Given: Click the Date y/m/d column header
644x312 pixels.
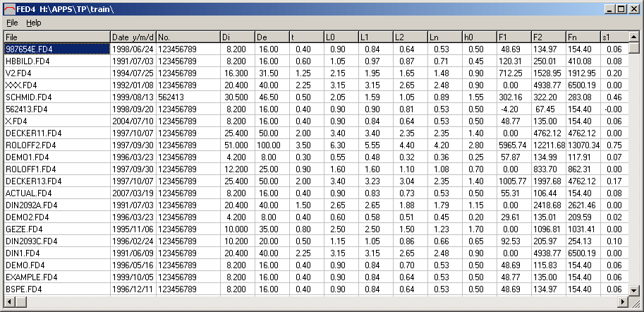Looking at the screenshot, I should pyautogui.click(x=133, y=36).
